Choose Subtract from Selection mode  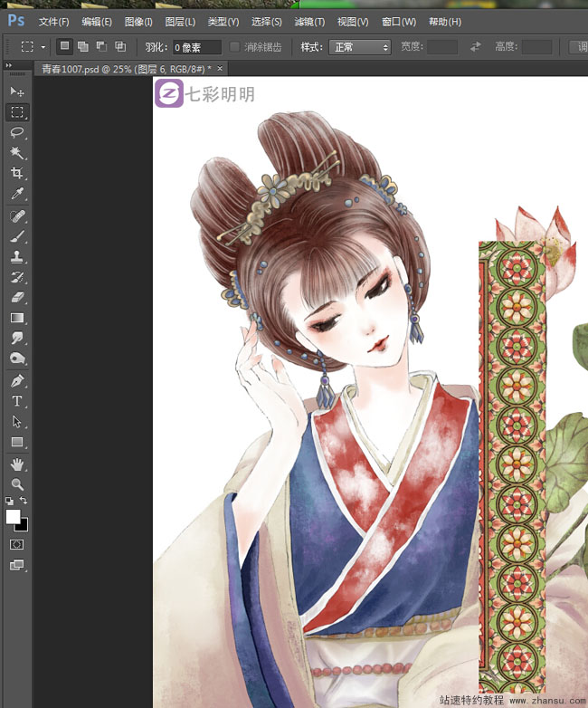pyautogui.click(x=101, y=46)
